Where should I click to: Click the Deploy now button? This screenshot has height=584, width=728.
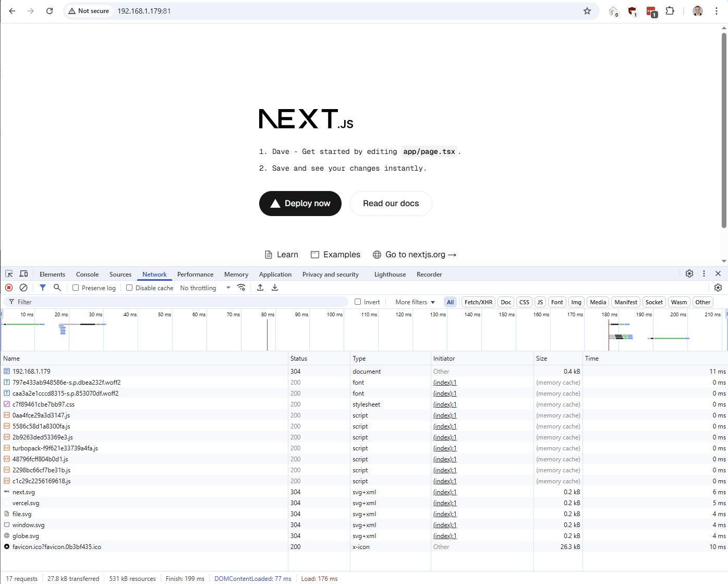[300, 204]
